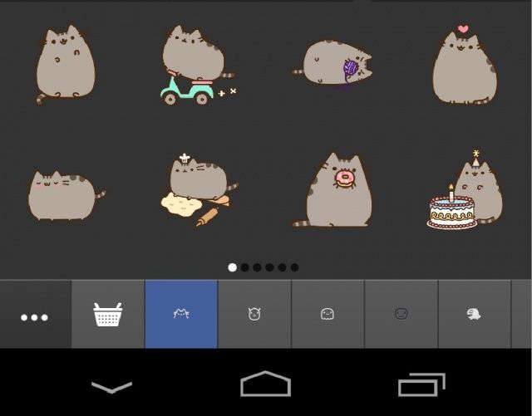Select the Pusheen with pink heart sticker
The image size is (532, 416).
[x=464, y=66]
